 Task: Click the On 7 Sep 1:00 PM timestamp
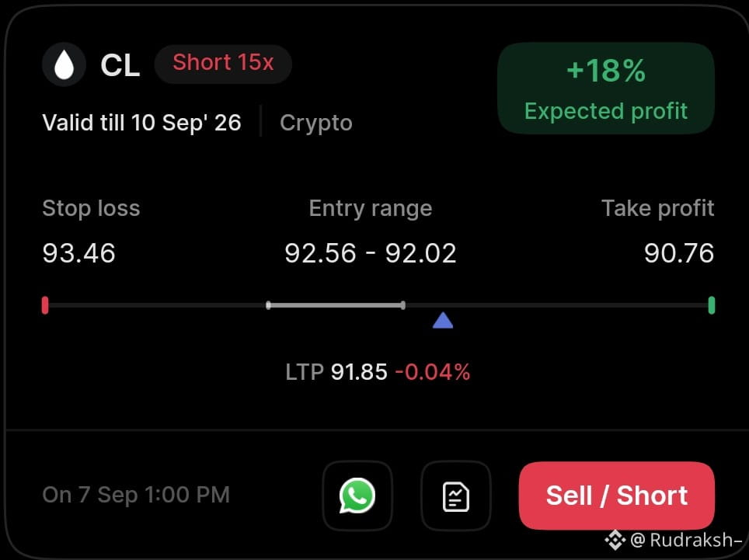pyautogui.click(x=136, y=495)
